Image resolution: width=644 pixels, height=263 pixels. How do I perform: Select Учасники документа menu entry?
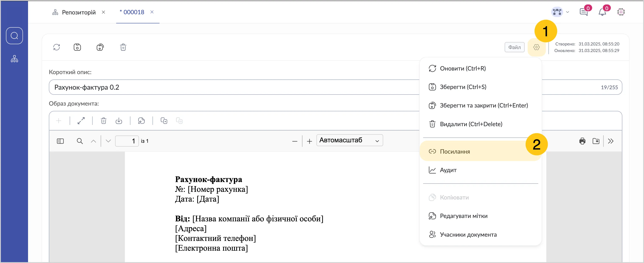(468, 235)
